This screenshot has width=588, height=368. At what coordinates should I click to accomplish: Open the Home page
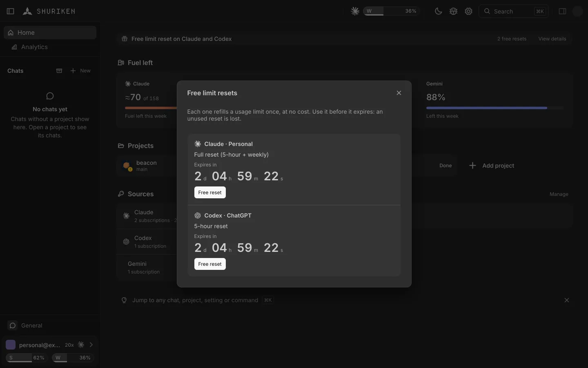(x=50, y=33)
